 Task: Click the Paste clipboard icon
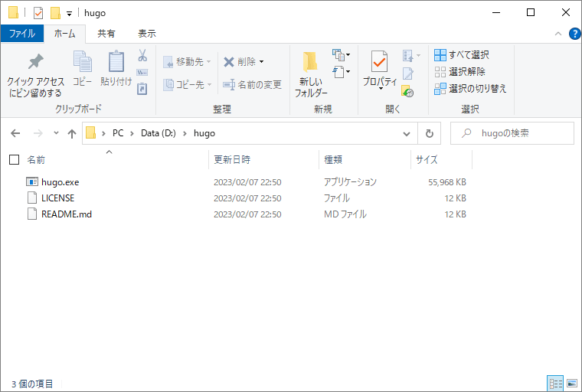tap(116, 63)
